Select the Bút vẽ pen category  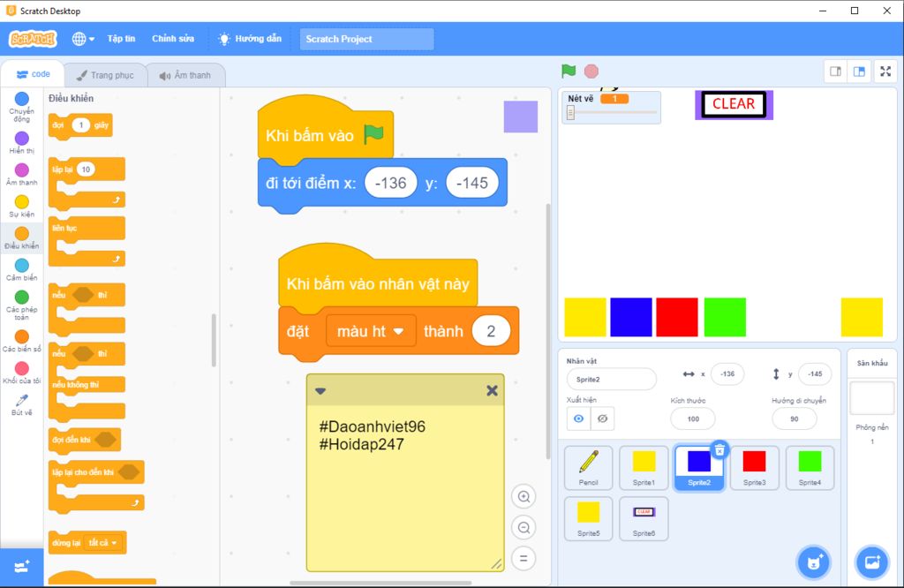(x=22, y=404)
